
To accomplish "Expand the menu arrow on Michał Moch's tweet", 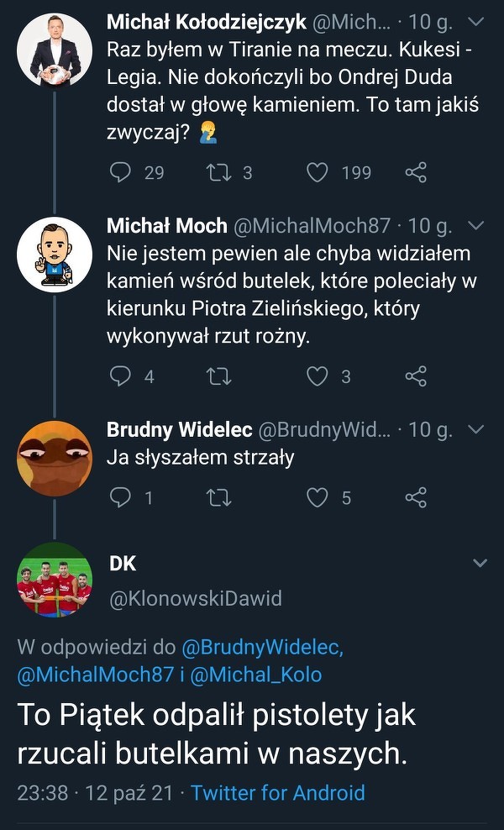I will [x=475, y=225].
